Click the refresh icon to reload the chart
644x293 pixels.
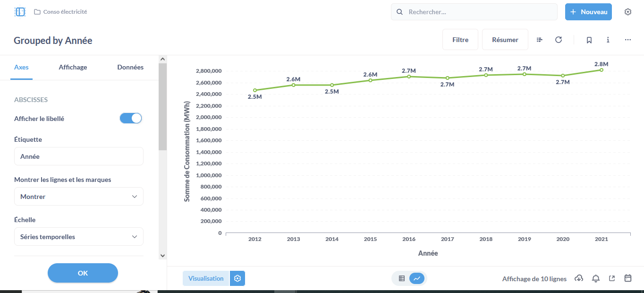[x=559, y=40]
